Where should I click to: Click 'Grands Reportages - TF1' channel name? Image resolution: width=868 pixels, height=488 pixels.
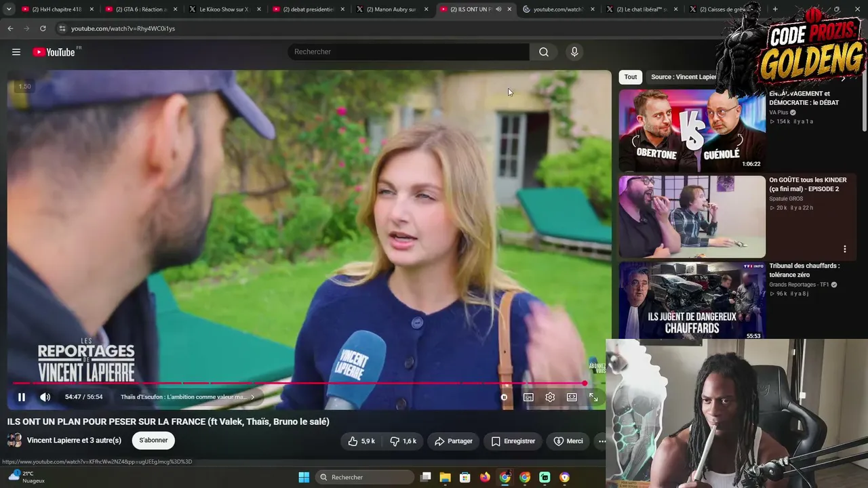coord(800,285)
